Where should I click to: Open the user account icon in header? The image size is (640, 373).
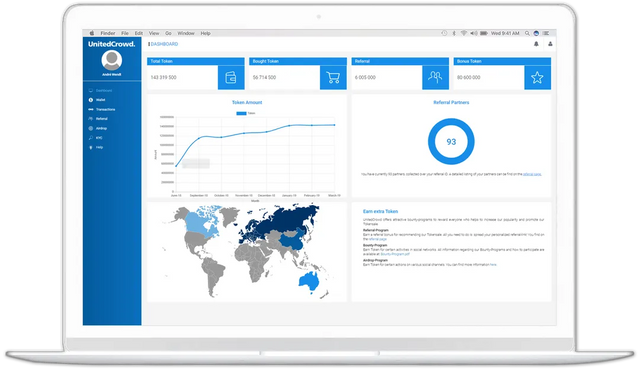pyautogui.click(x=550, y=44)
